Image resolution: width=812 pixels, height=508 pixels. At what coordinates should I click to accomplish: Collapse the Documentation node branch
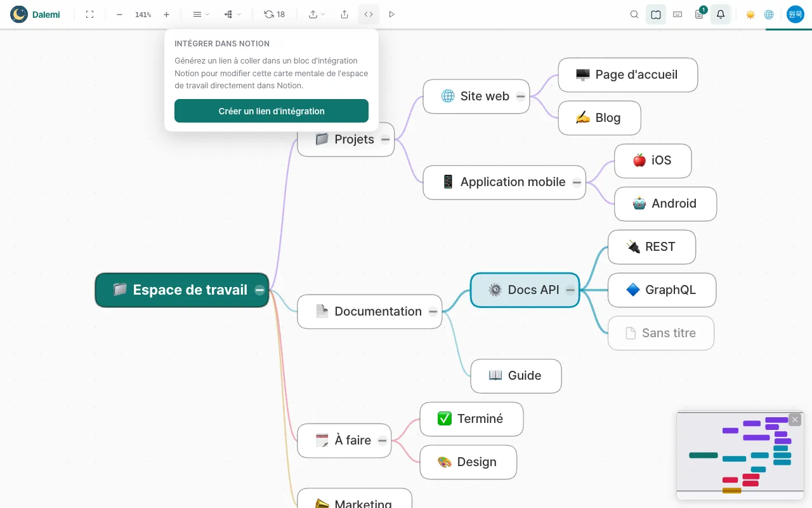coord(433,312)
